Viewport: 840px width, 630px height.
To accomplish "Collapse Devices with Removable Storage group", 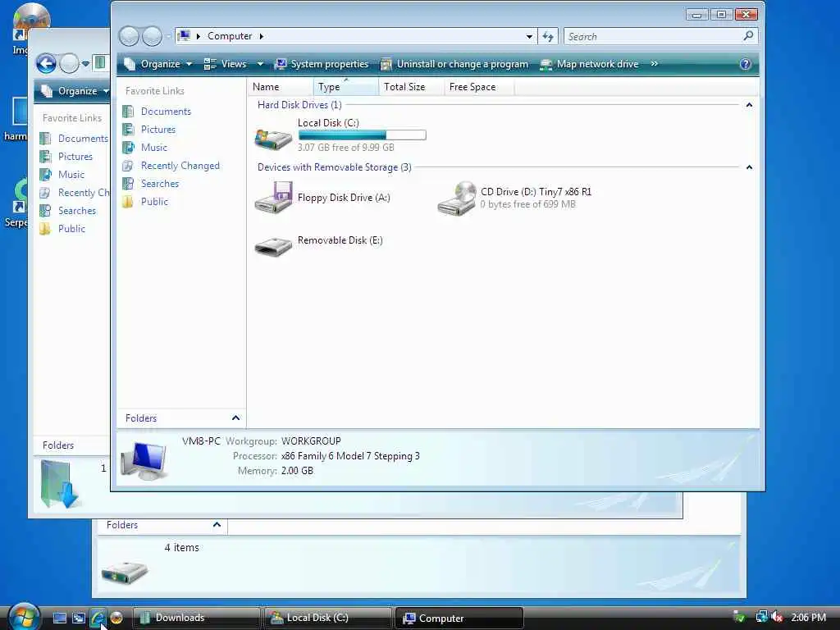I will click(x=749, y=167).
